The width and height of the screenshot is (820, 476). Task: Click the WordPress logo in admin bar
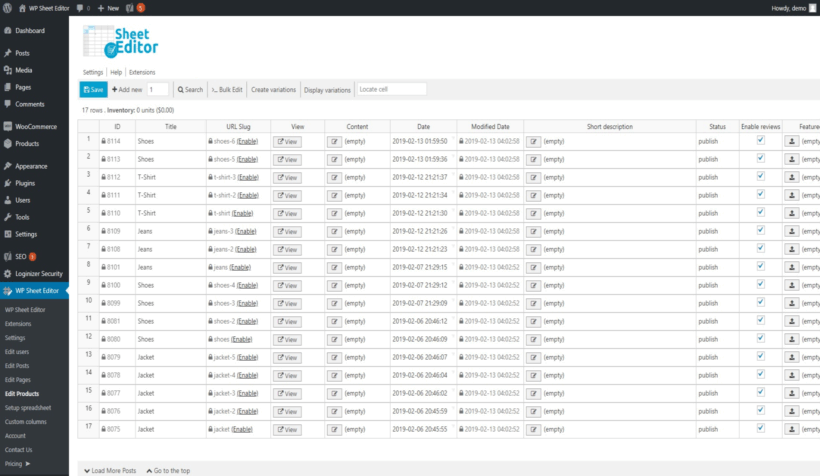(8, 7)
